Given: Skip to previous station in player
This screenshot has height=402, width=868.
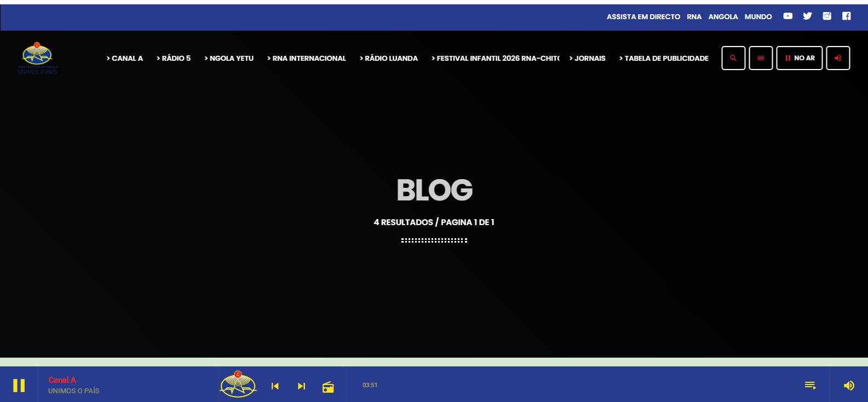Looking at the screenshot, I should pyautogui.click(x=275, y=386).
